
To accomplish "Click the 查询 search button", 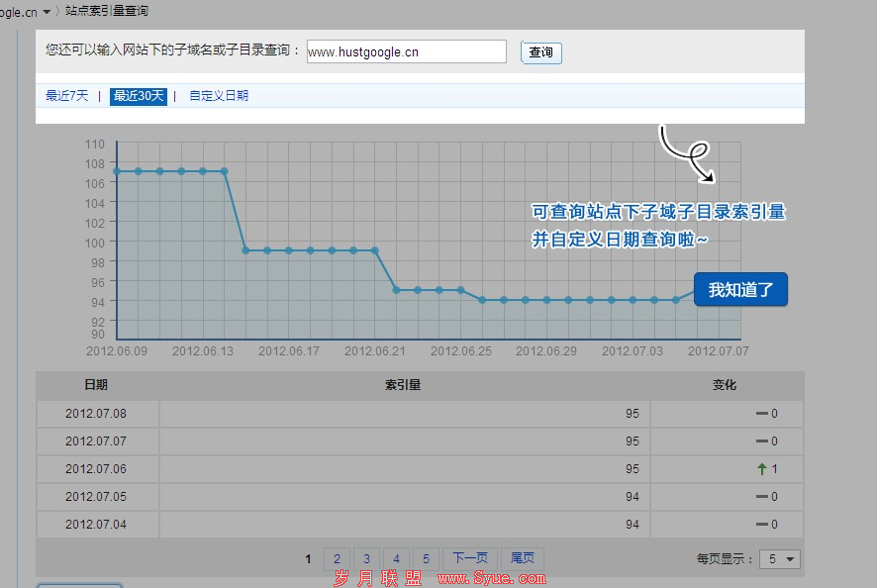I will click(540, 52).
